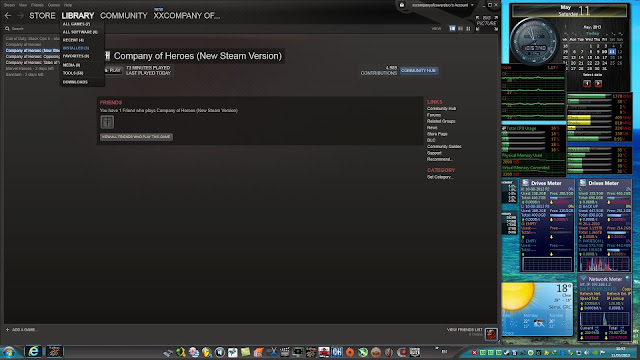Open the Community Hub link
640x360 pixels.
click(441, 109)
